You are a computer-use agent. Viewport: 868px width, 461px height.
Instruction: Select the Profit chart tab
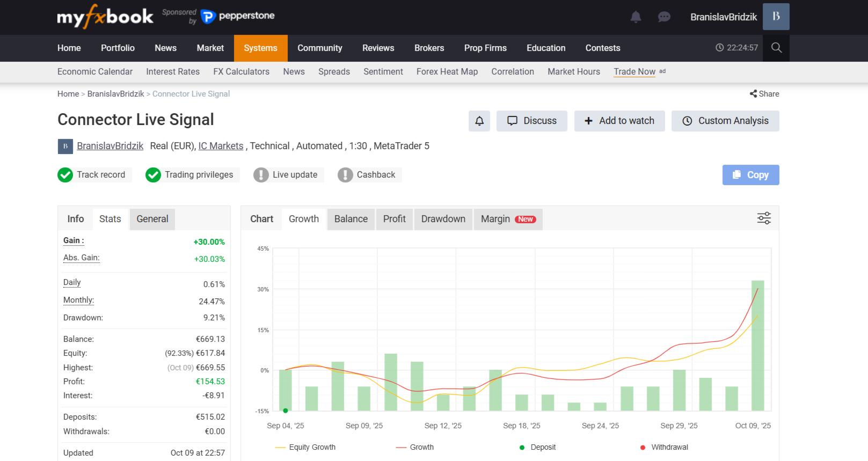point(395,219)
